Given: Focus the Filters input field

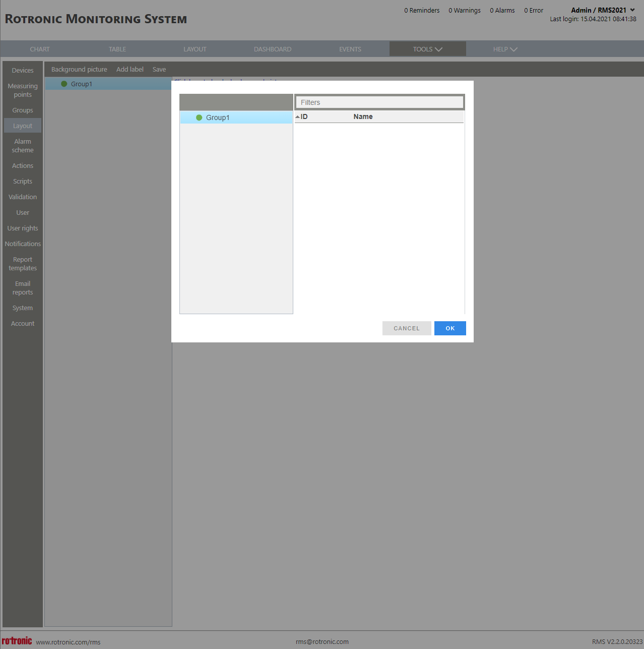Looking at the screenshot, I should coord(379,102).
